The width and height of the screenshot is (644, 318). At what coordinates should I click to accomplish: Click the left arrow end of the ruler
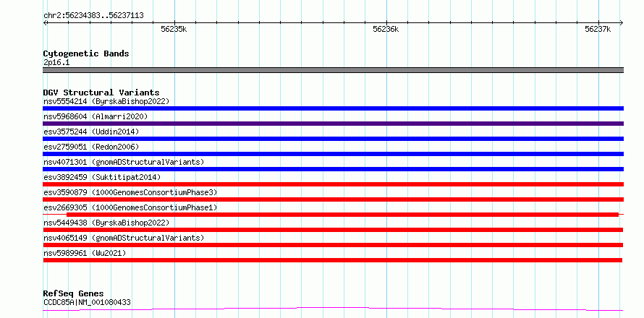coord(45,23)
